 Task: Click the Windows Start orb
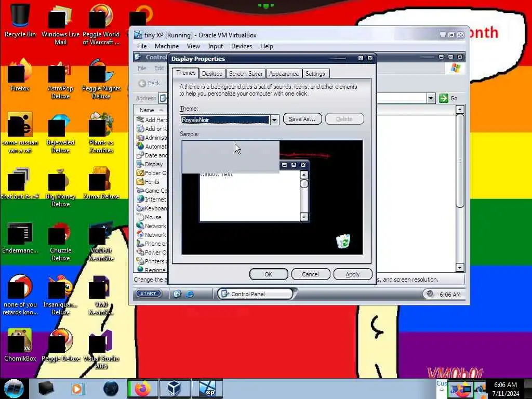coord(14,389)
